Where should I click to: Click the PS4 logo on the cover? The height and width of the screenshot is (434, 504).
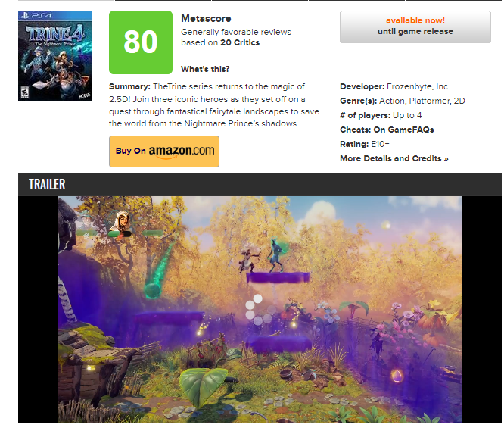point(36,15)
